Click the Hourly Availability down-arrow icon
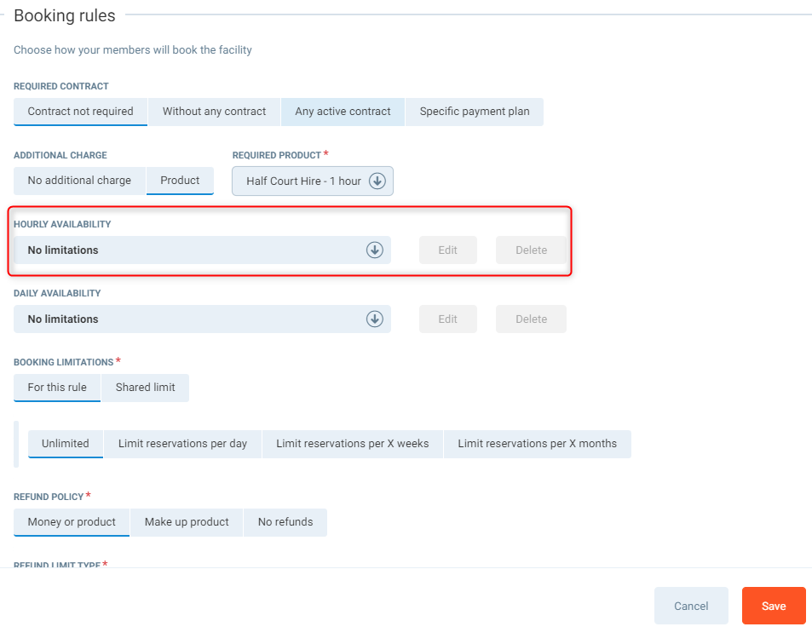 pyautogui.click(x=374, y=250)
